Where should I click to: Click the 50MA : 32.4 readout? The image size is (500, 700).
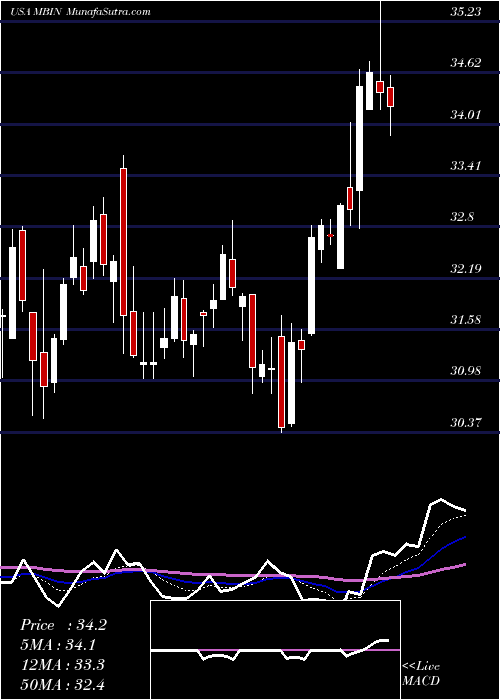point(62,684)
